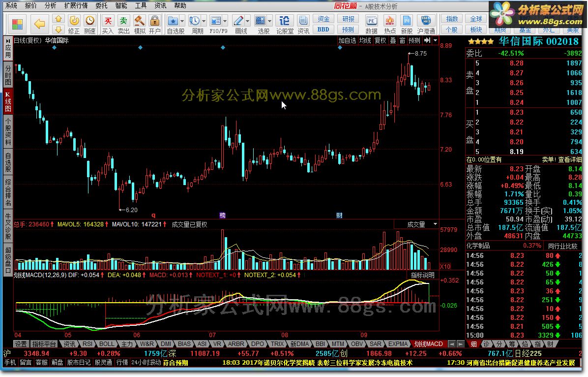Screen dimensions: 588x377
Task: Expand the 周期 dropdown arrow
Action: [x=204, y=21]
